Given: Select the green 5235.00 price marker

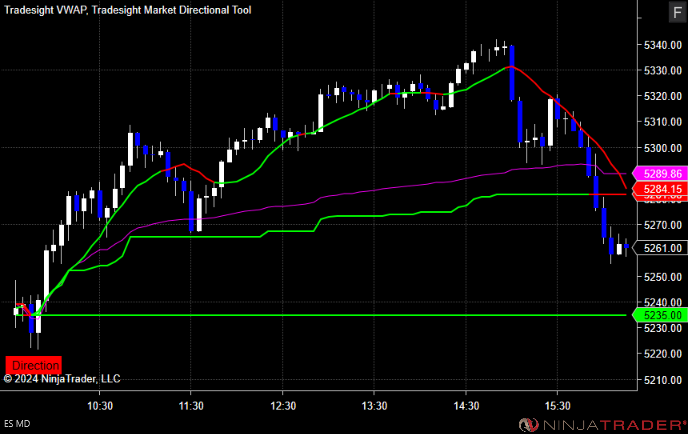Looking at the screenshot, I should (x=659, y=315).
